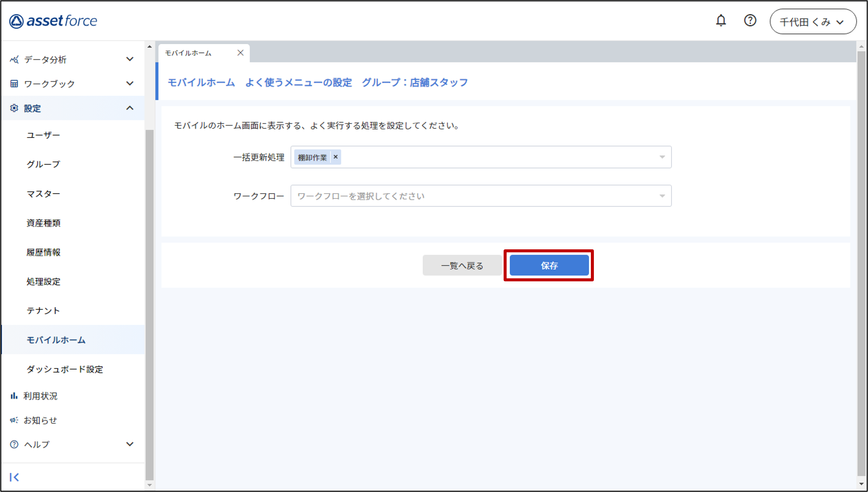Click the notification bell icon
The height and width of the screenshot is (492, 868).
tap(720, 21)
